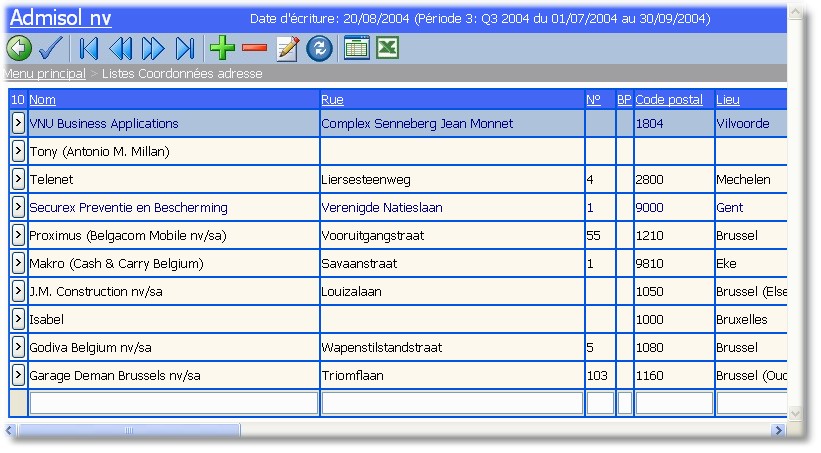Click the BP filter input field
The height and width of the screenshot is (453, 821).
pos(625,403)
